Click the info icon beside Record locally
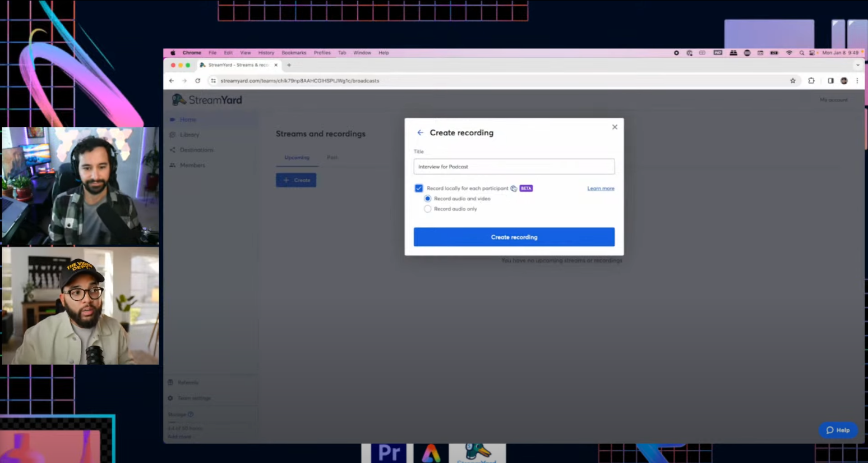 [x=514, y=189]
